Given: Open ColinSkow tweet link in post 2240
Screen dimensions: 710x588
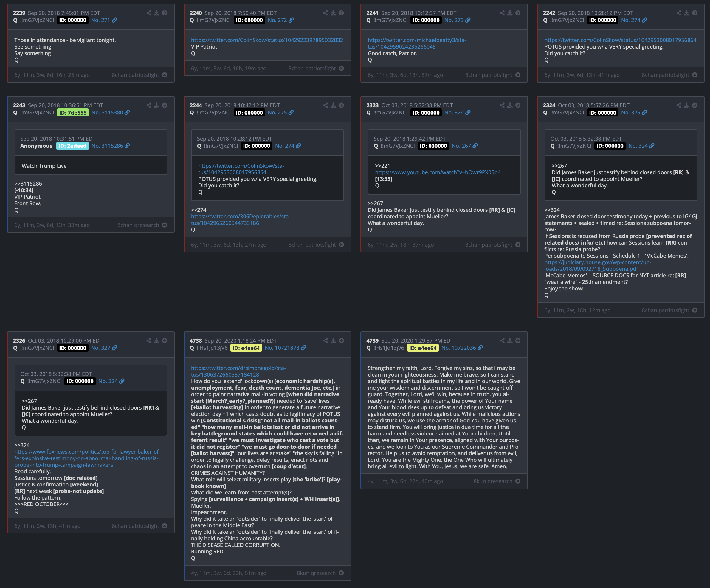Looking at the screenshot, I should pos(267,40).
